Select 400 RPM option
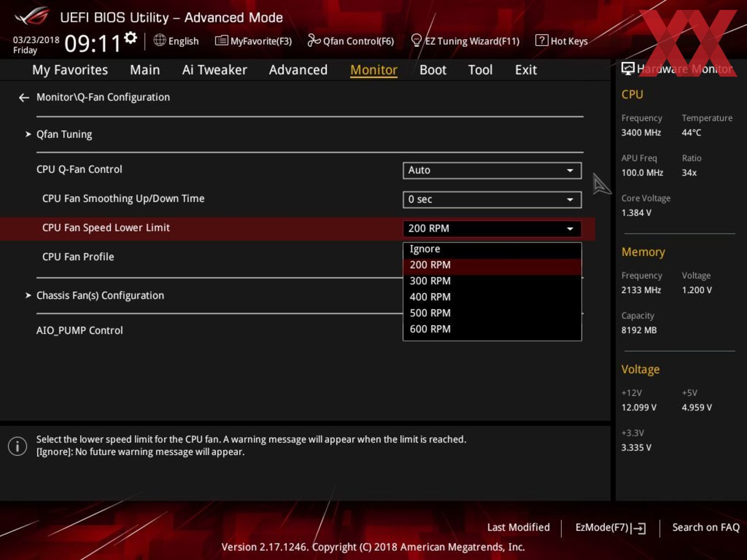The width and height of the screenshot is (747, 560). point(492,296)
